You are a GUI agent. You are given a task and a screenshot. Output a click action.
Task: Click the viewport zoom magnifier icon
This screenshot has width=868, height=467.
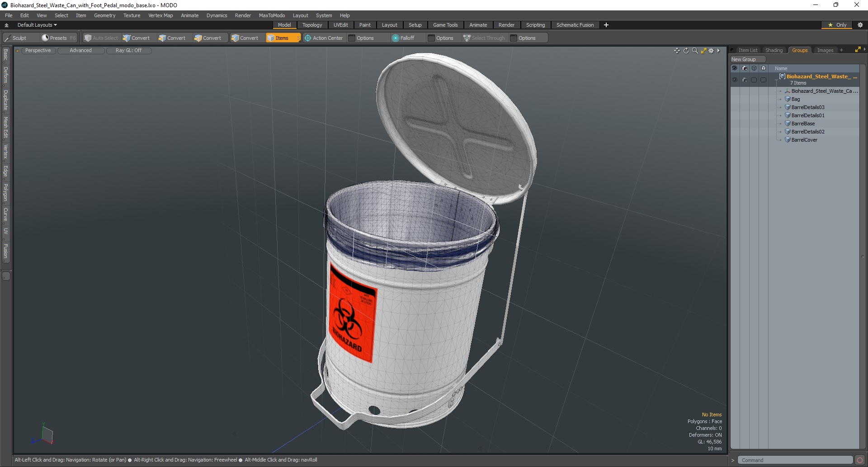(695, 51)
